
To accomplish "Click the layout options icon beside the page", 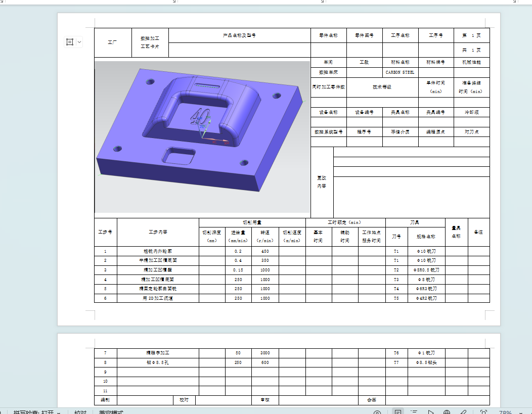I will pyautogui.click(x=70, y=42).
